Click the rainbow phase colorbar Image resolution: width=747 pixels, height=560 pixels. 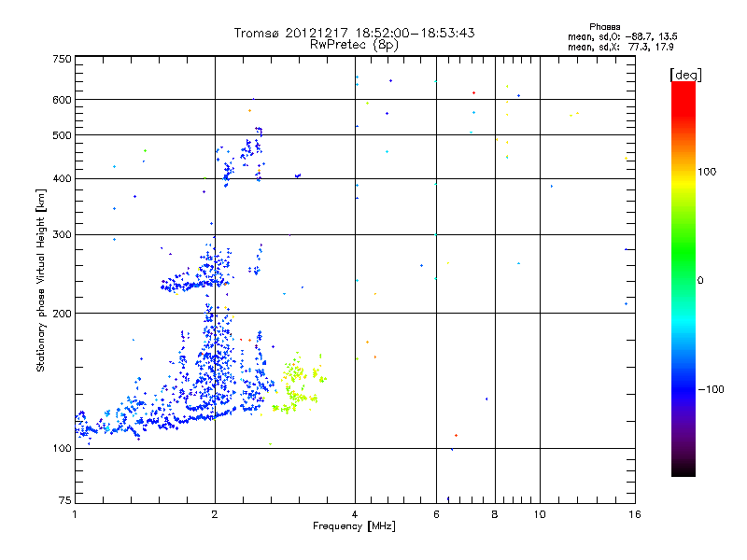coord(684,278)
